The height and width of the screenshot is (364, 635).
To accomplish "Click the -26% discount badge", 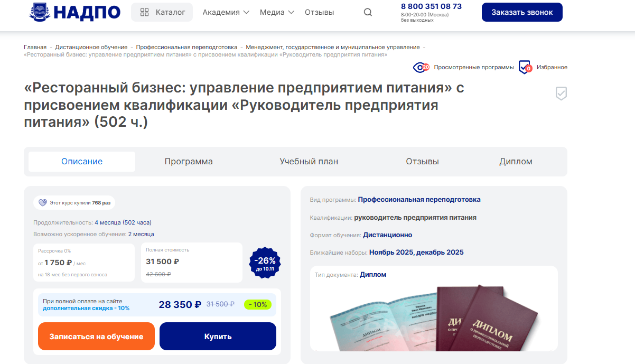I will (265, 263).
